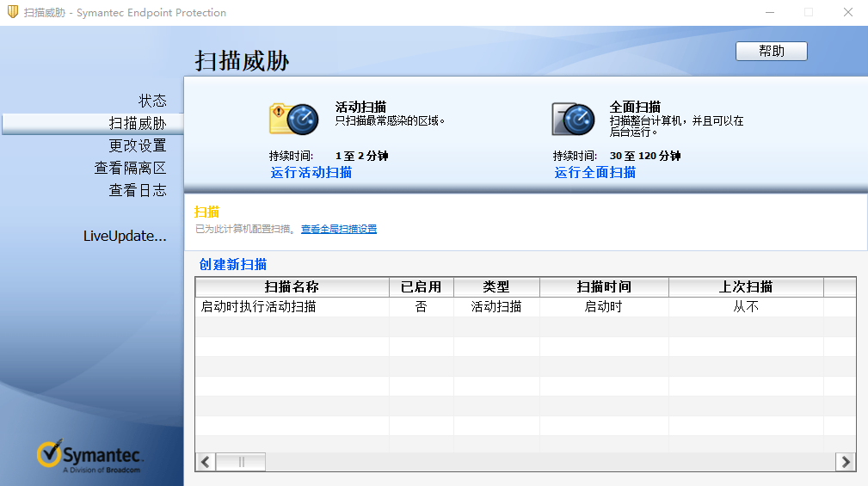This screenshot has width=868, height=486.
Task: Click the Full Scan computer radar icon
Action: [573, 119]
